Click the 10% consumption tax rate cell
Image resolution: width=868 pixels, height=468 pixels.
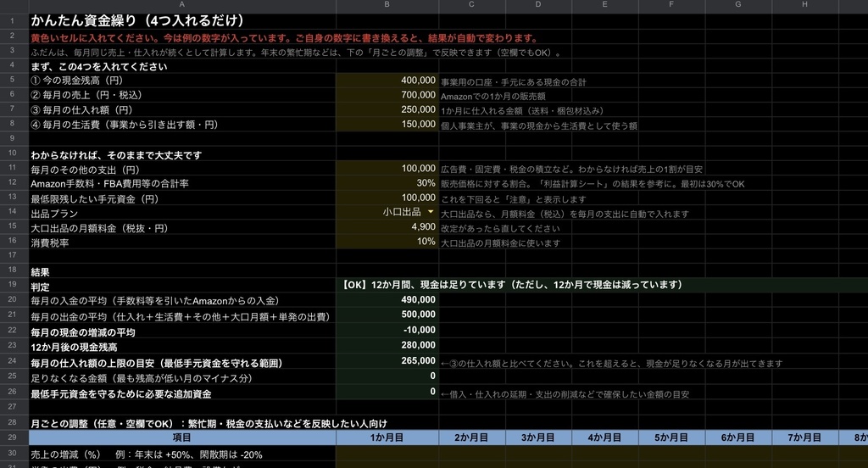coord(387,242)
